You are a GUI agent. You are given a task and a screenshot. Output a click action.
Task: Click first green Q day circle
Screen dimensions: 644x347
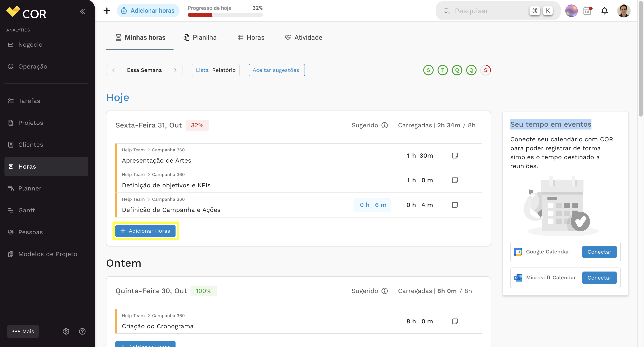(x=457, y=70)
